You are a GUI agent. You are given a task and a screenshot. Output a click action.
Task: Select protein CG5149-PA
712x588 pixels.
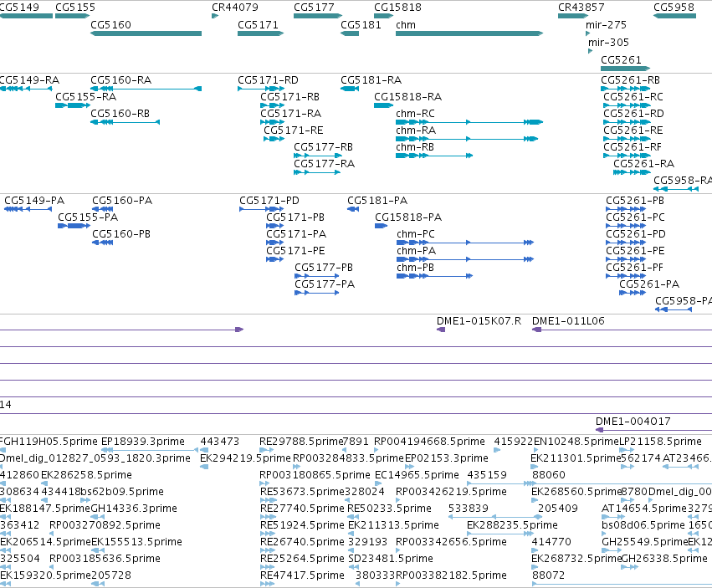coord(28,209)
